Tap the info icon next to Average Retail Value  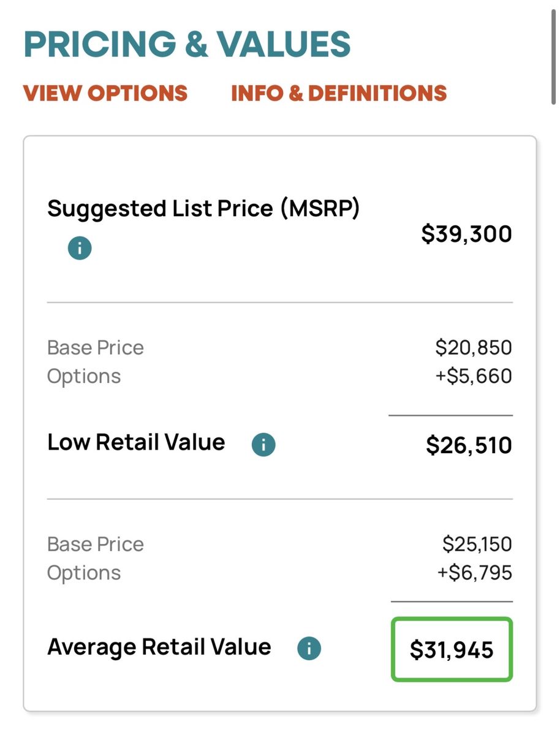click(309, 649)
